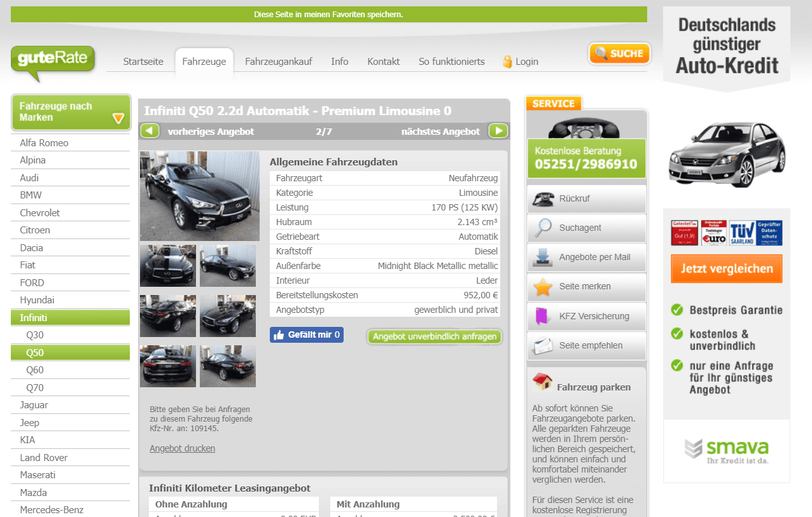This screenshot has height=517, width=812.
Task: Select BMW in the brand list
Action: [70, 195]
